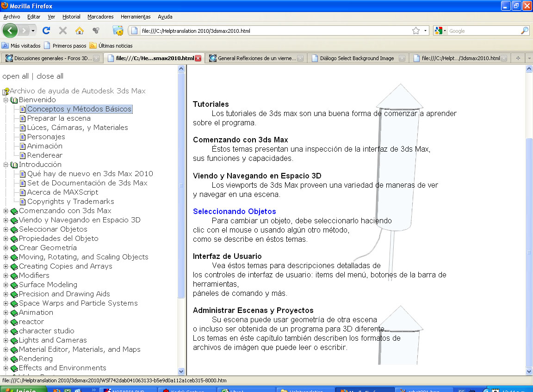Open the Más visitados bookmark folder

(x=21, y=45)
